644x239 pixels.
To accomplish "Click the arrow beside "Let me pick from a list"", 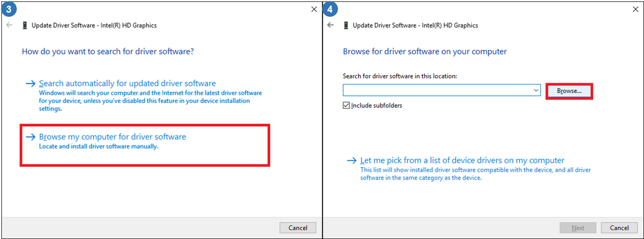I will tap(352, 161).
